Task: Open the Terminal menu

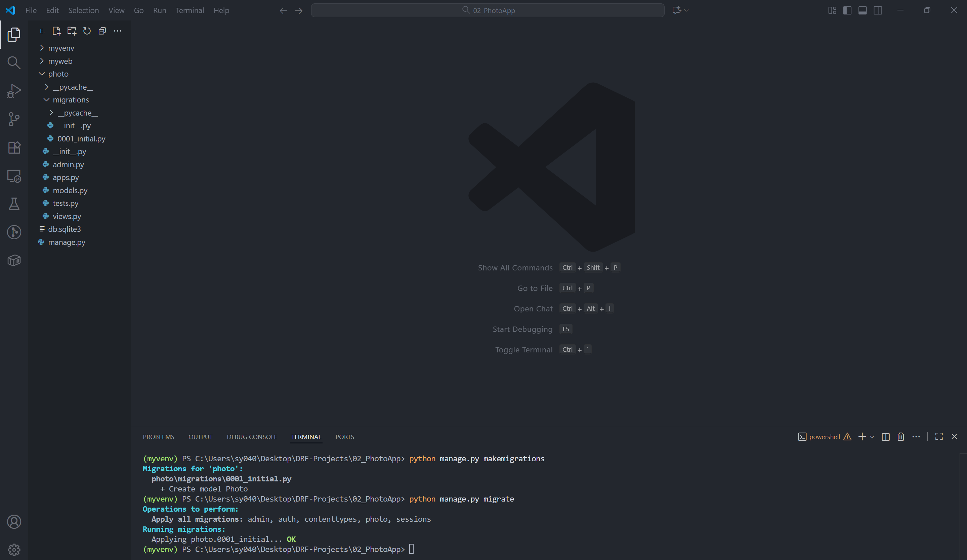Action: pyautogui.click(x=190, y=10)
